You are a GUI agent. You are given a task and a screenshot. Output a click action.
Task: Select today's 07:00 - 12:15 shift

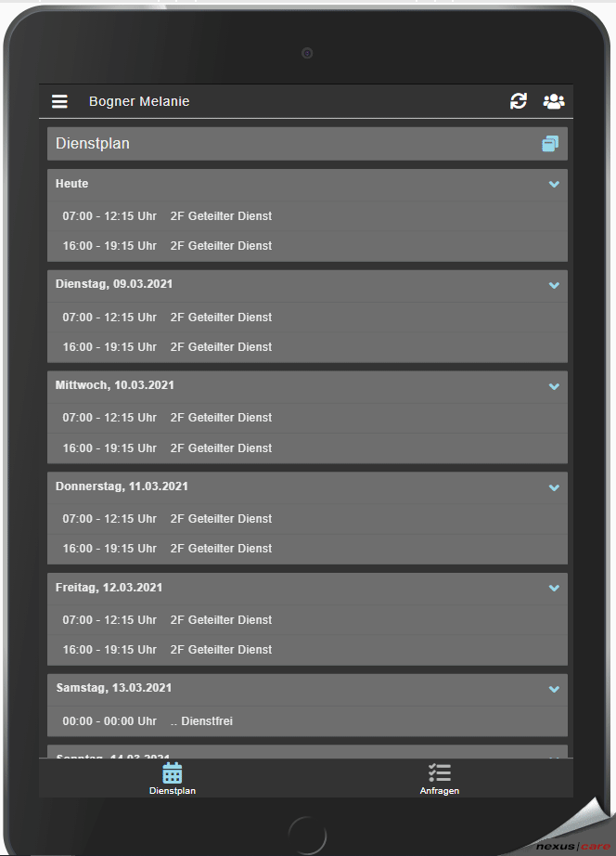[x=167, y=216]
